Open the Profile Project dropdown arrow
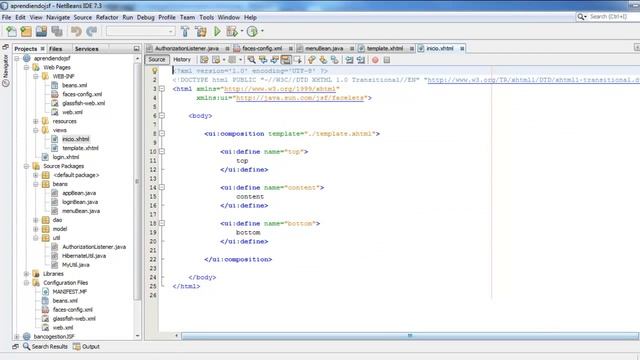The width and height of the screenshot is (640, 360). (262, 31)
